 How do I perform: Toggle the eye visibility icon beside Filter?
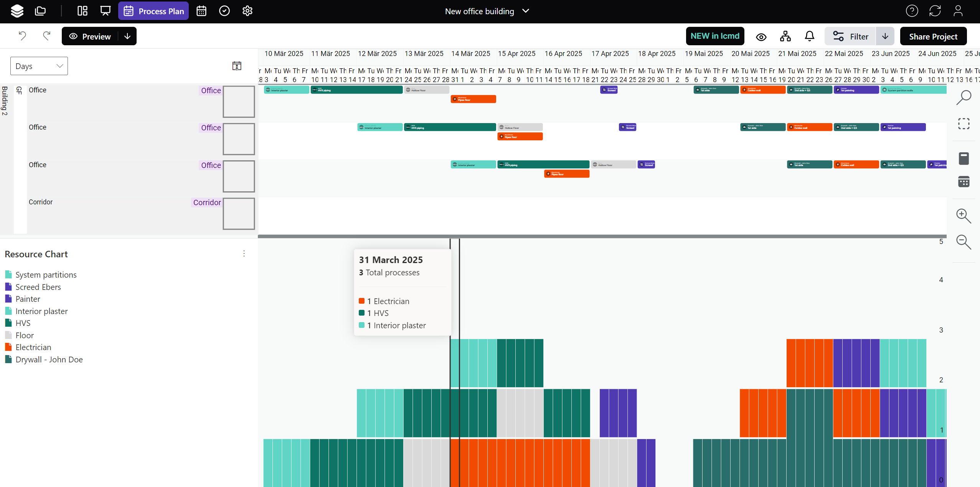(x=761, y=36)
